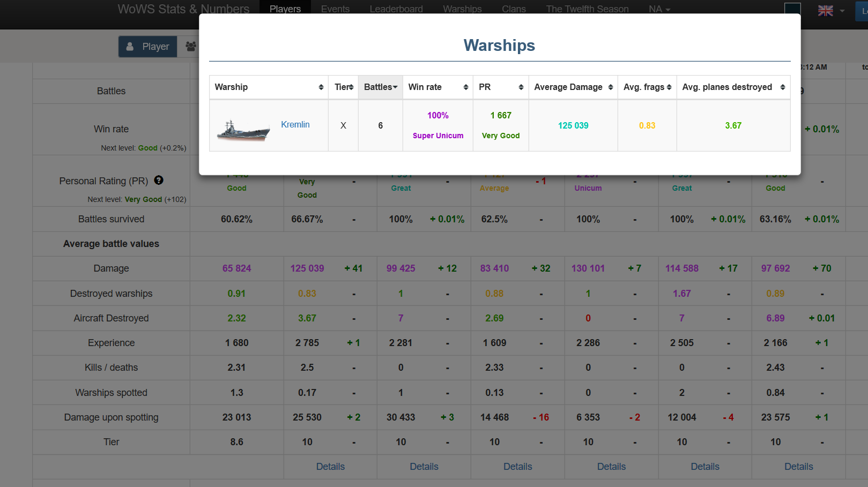
Task: Open Details link under the 97 692 damage column
Action: coord(799,467)
